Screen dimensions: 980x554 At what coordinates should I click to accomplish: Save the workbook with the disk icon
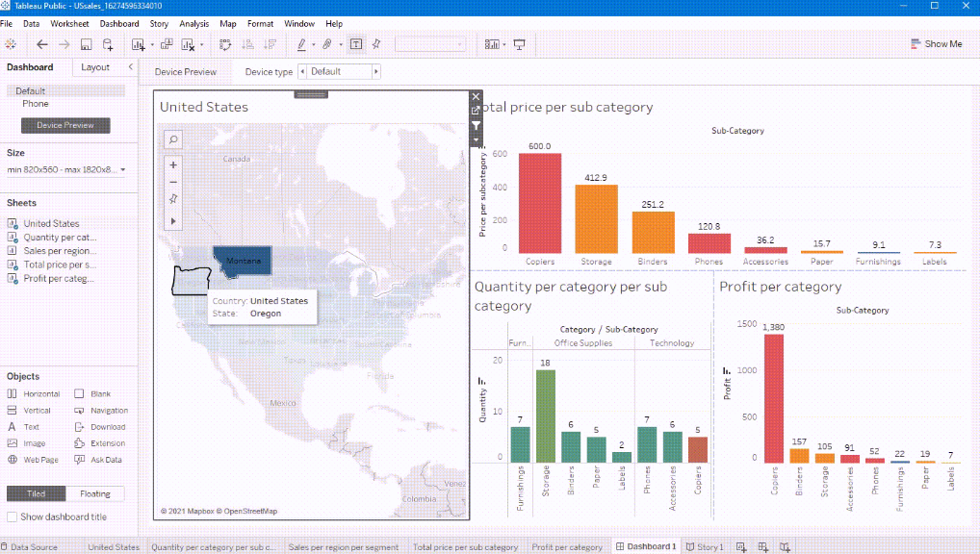(87, 44)
